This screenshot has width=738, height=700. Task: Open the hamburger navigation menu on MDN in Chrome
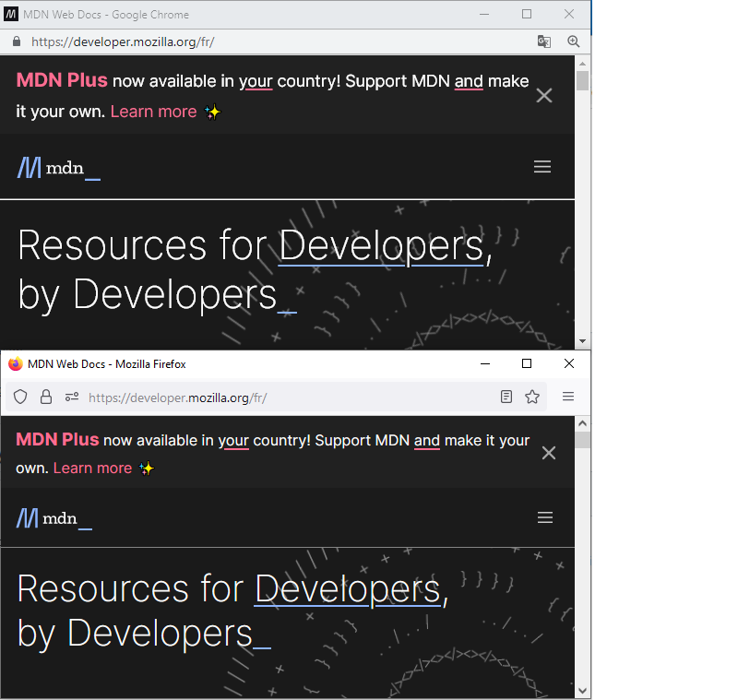point(542,166)
